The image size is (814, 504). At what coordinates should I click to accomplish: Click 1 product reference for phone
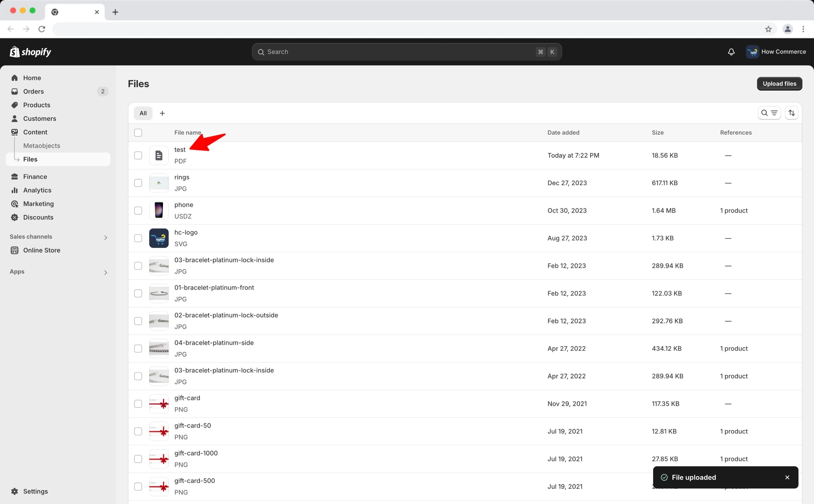[x=734, y=211]
